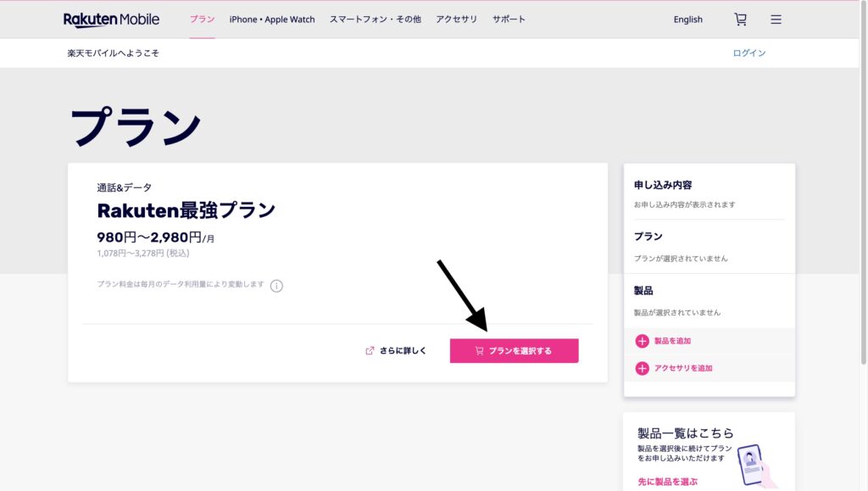
Task: Open iPhone・Apple Watch menu item
Action: tap(272, 20)
